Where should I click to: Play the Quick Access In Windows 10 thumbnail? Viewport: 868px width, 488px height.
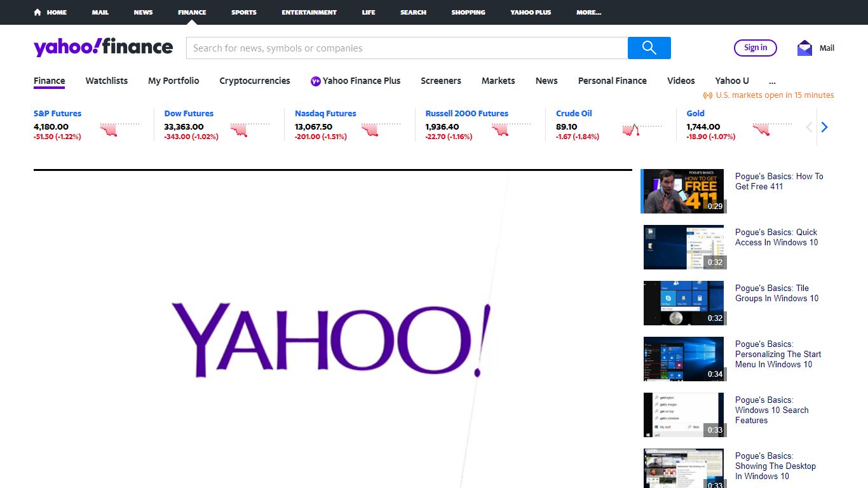[684, 247]
